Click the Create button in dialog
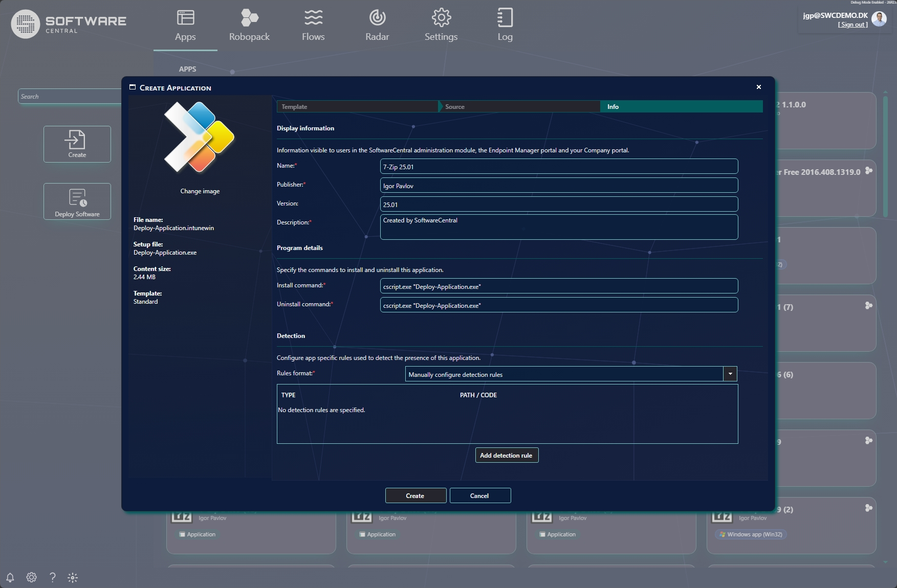 [415, 495]
